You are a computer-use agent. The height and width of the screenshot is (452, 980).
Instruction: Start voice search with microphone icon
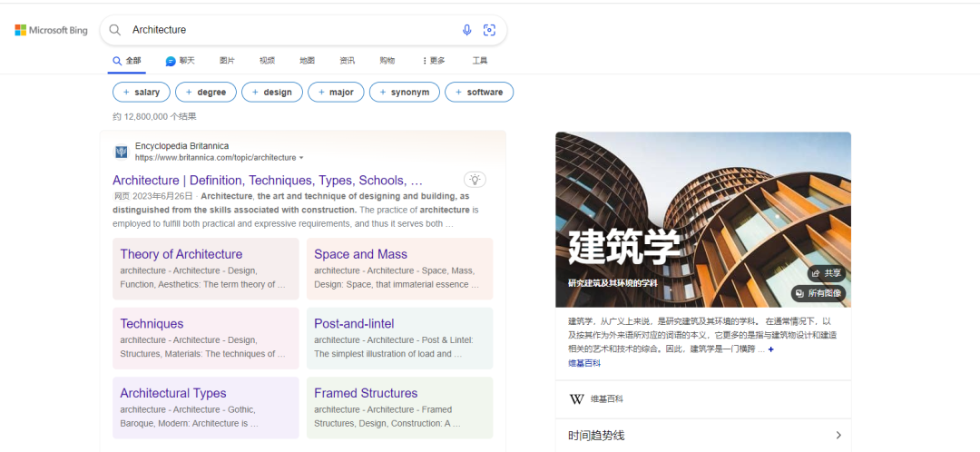[x=467, y=30]
